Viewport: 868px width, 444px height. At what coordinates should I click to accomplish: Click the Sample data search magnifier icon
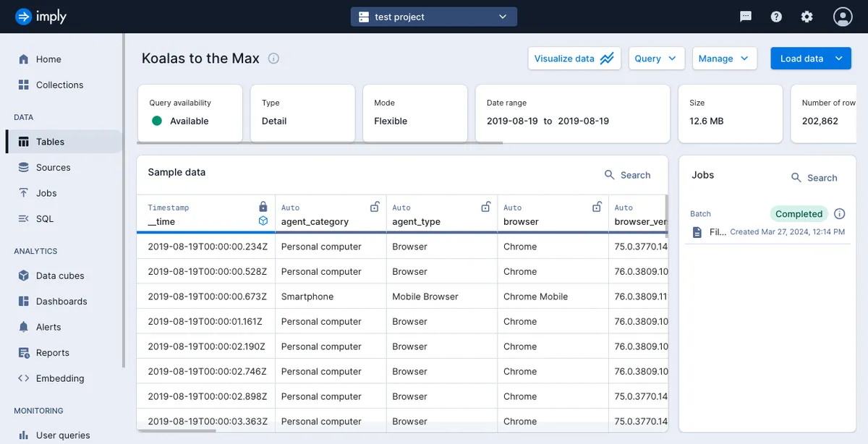(610, 175)
